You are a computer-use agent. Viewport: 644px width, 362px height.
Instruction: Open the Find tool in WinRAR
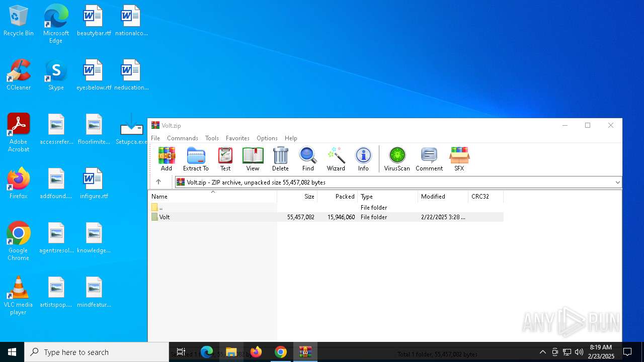pyautogui.click(x=308, y=159)
